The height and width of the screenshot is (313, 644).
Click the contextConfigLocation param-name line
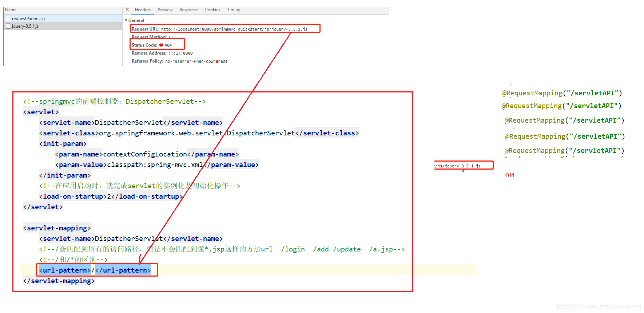pyautogui.click(x=147, y=154)
